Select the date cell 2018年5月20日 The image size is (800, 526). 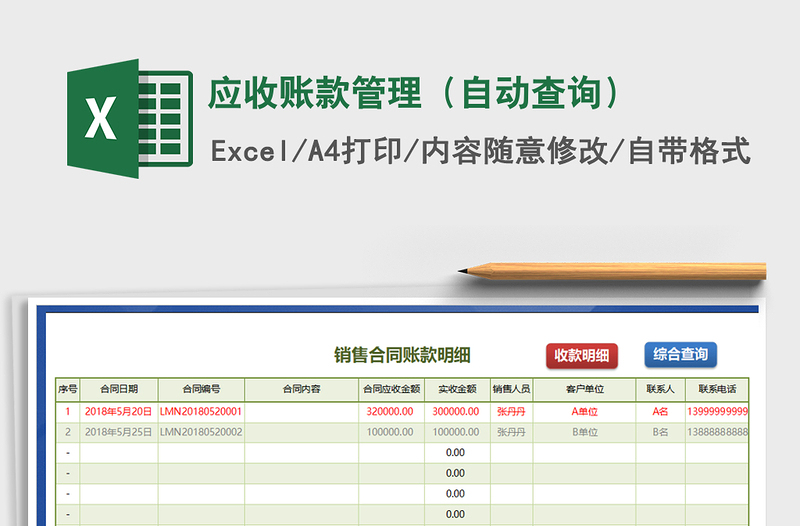tap(118, 412)
